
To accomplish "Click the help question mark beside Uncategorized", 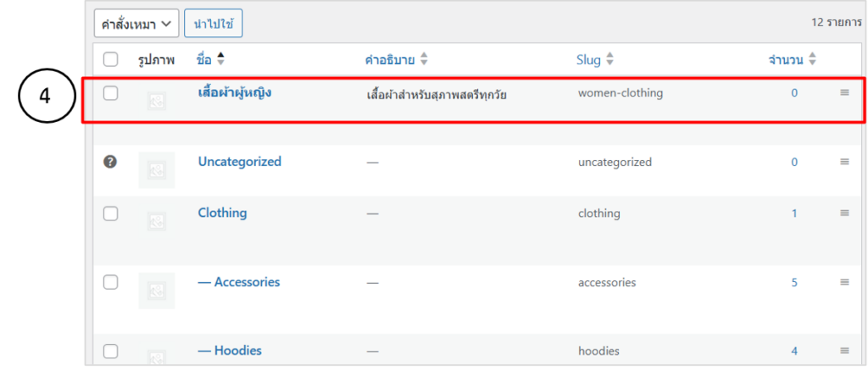I will pyautogui.click(x=110, y=162).
